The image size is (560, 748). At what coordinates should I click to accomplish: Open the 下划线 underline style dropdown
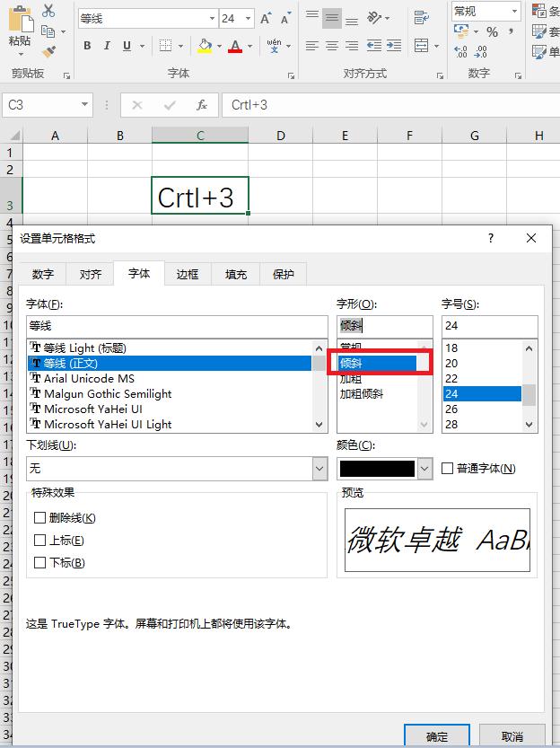pos(319,469)
